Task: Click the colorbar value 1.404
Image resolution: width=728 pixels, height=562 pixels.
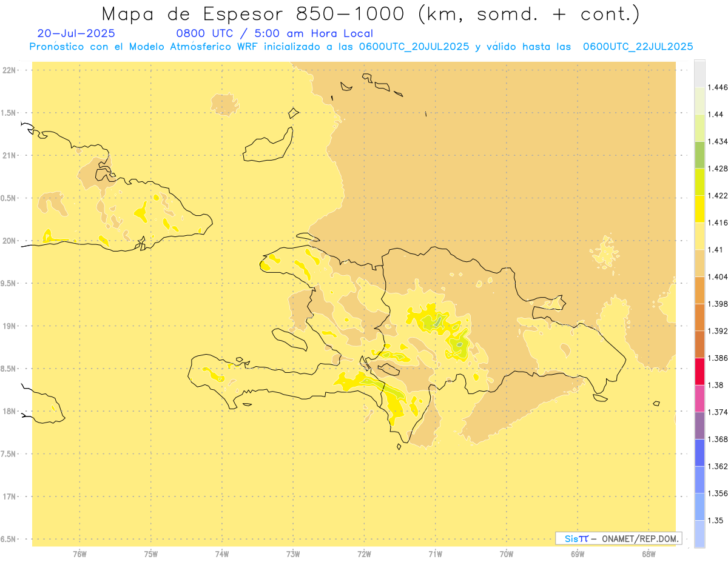Action: coord(718,276)
